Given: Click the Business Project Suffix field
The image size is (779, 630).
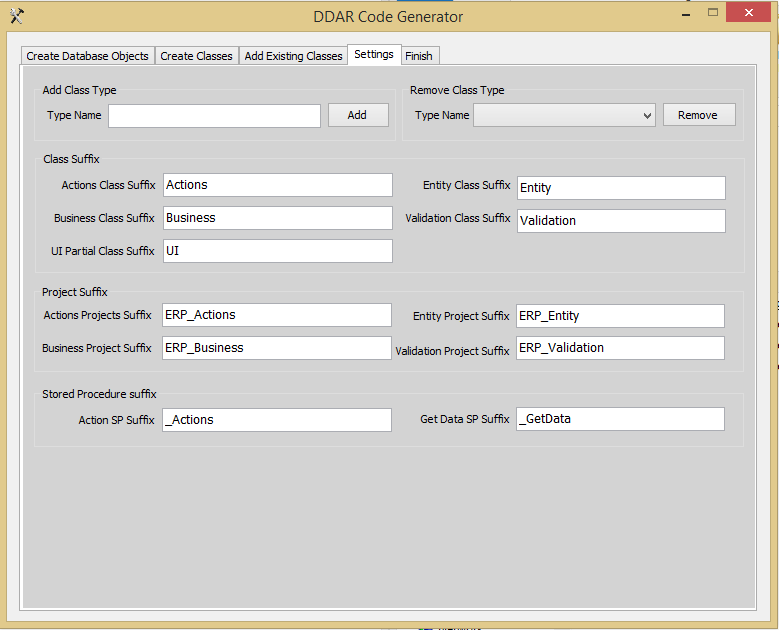Looking at the screenshot, I should pyautogui.click(x=276, y=348).
